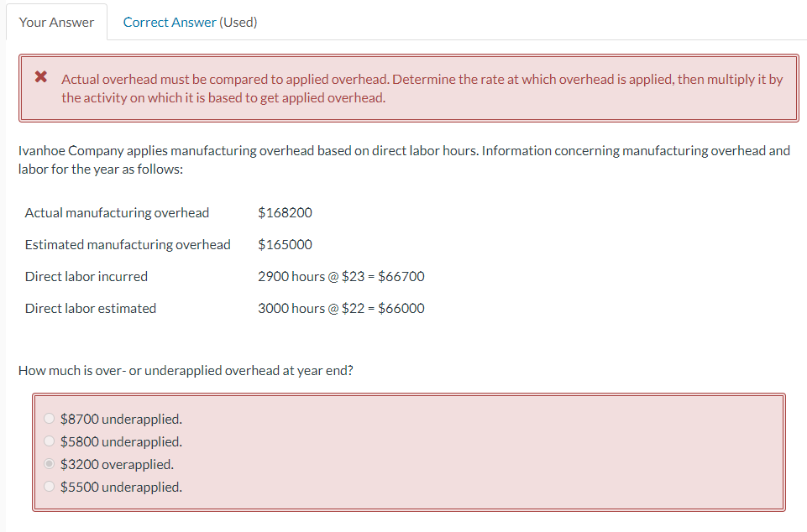This screenshot has width=807, height=532.
Task: Click the "Direct labor estimated" row
Action: [x=90, y=308]
